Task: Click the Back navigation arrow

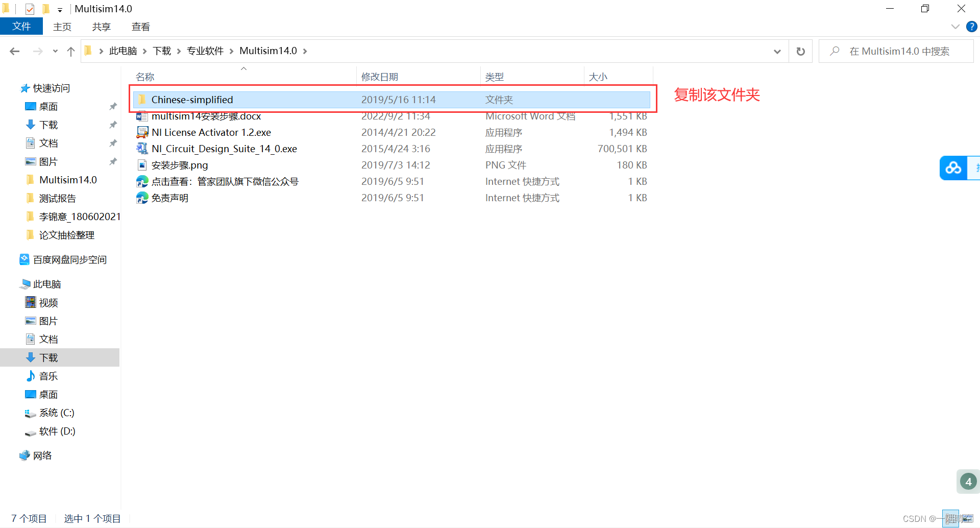Action: [15, 51]
